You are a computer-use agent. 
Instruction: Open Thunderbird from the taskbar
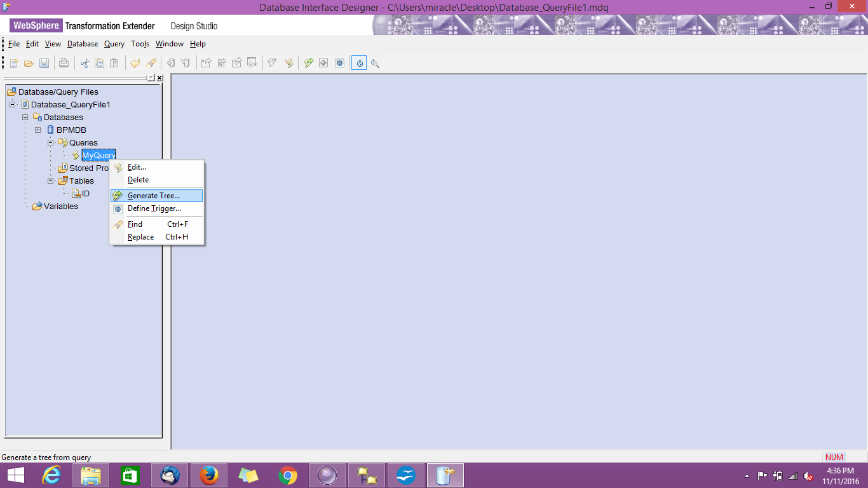click(170, 475)
